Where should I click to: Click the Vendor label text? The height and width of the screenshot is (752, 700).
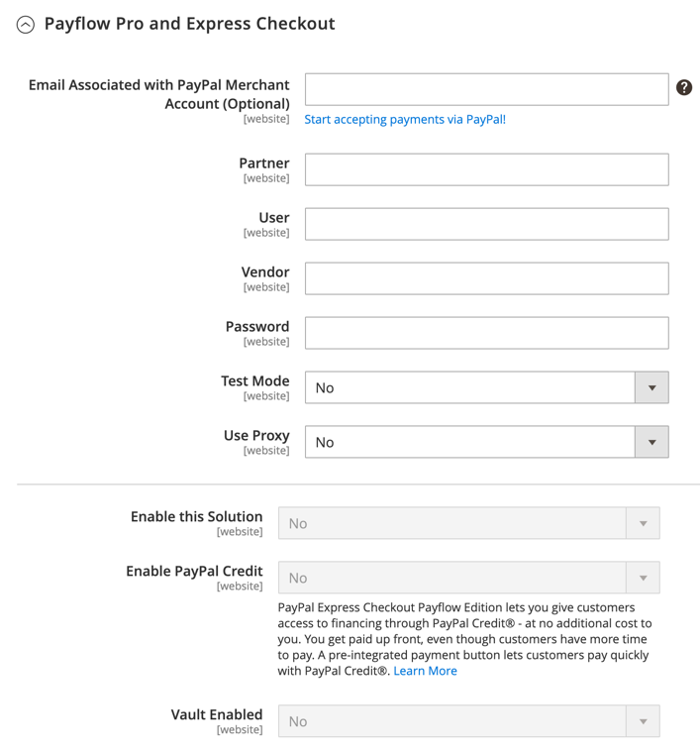[x=265, y=271]
